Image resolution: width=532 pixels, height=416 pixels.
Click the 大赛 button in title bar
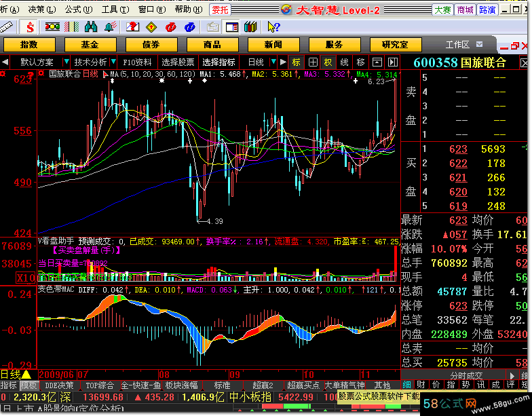click(x=442, y=10)
